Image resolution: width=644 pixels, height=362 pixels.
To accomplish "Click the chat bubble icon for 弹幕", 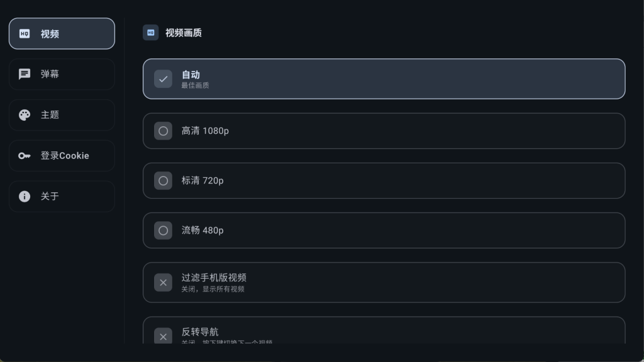I will click(x=25, y=74).
